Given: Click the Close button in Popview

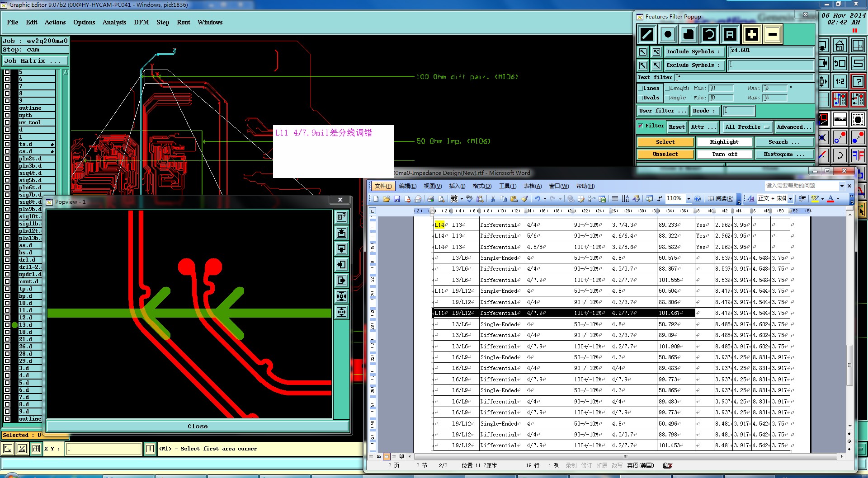Looking at the screenshot, I should [198, 426].
